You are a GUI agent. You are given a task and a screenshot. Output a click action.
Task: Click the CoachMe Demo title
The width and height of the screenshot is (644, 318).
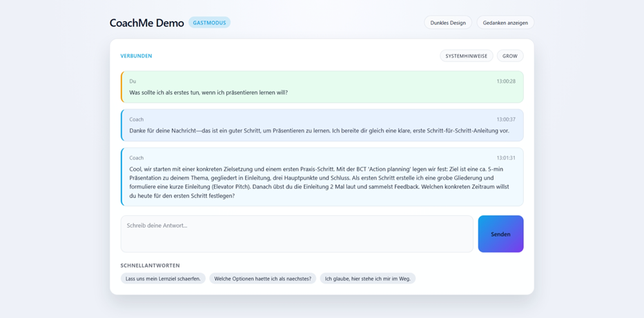(146, 23)
